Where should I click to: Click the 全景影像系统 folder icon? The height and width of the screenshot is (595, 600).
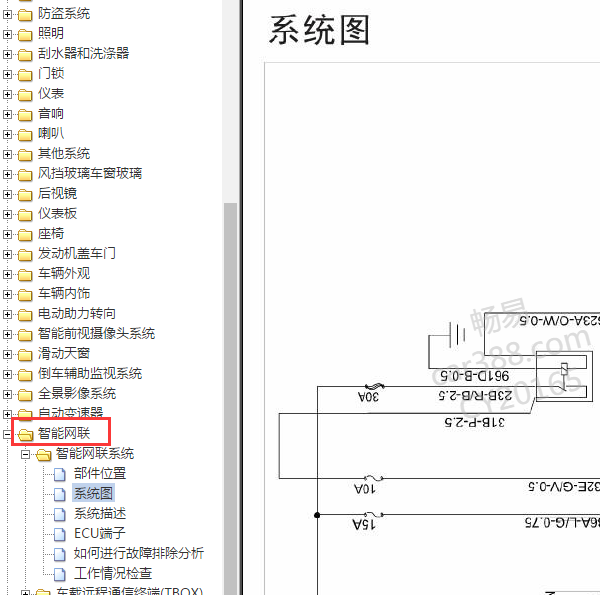click(x=25, y=394)
